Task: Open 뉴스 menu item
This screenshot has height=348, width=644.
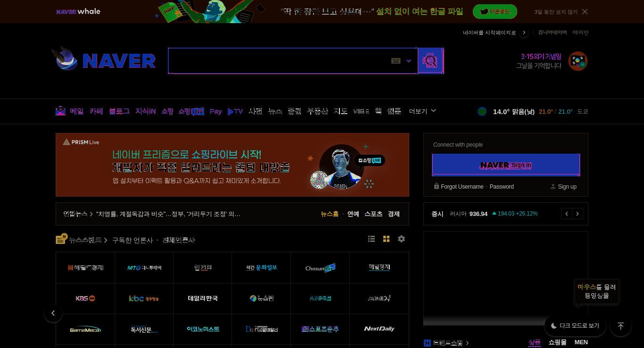Action: tap(275, 111)
